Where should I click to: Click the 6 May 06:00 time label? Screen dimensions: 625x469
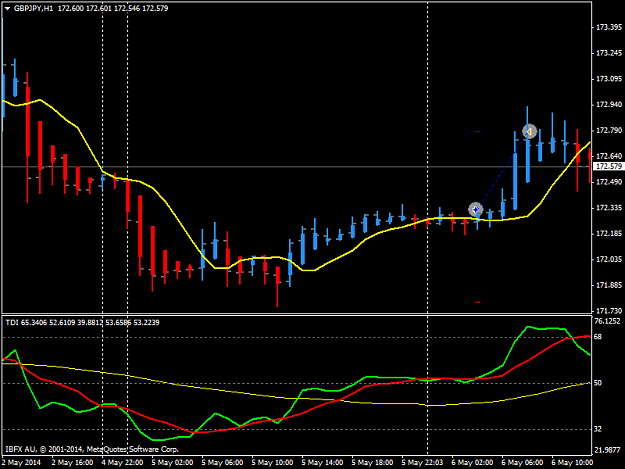522,463
